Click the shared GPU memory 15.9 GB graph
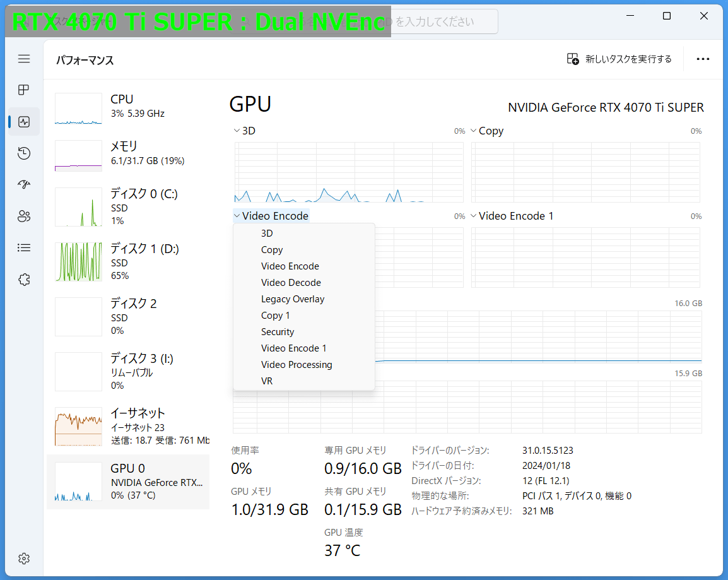This screenshot has width=728, height=580. click(467, 407)
